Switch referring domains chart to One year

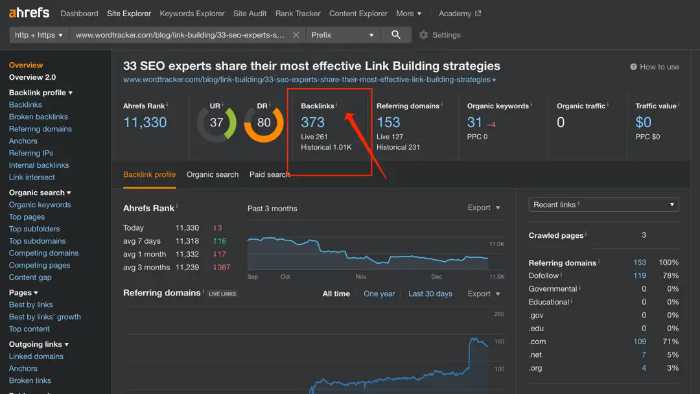[x=379, y=294]
